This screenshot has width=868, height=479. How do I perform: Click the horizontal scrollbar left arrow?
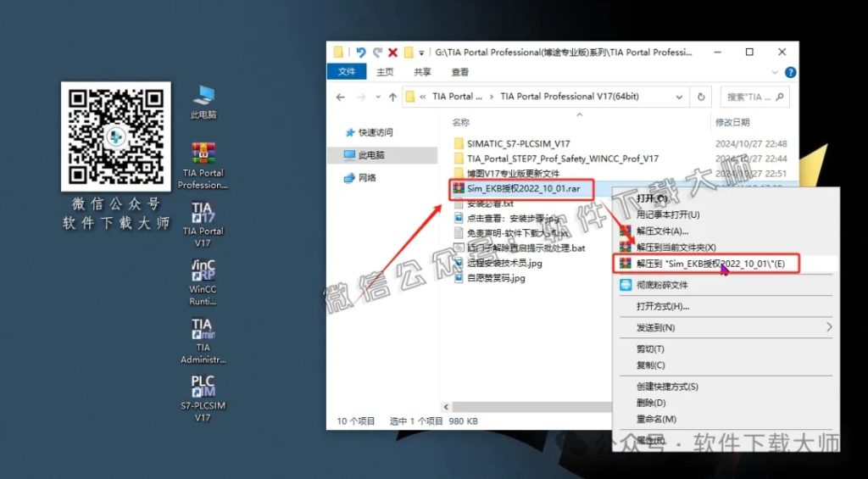446,407
